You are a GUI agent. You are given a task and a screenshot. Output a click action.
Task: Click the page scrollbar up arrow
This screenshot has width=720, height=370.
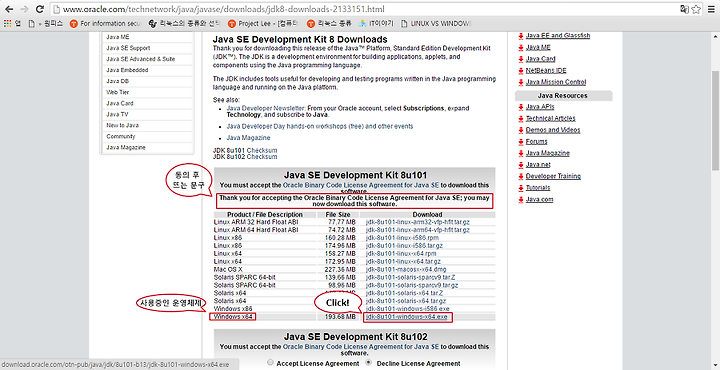(x=715, y=36)
